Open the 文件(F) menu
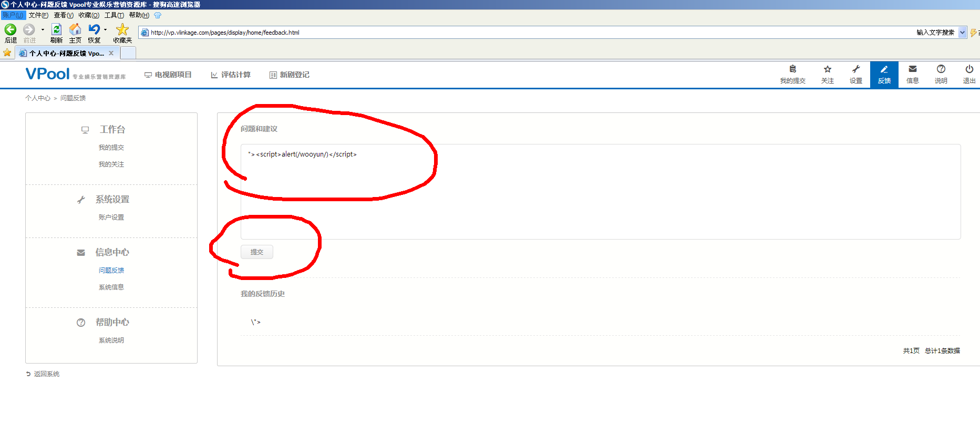The image size is (980, 435). click(38, 15)
